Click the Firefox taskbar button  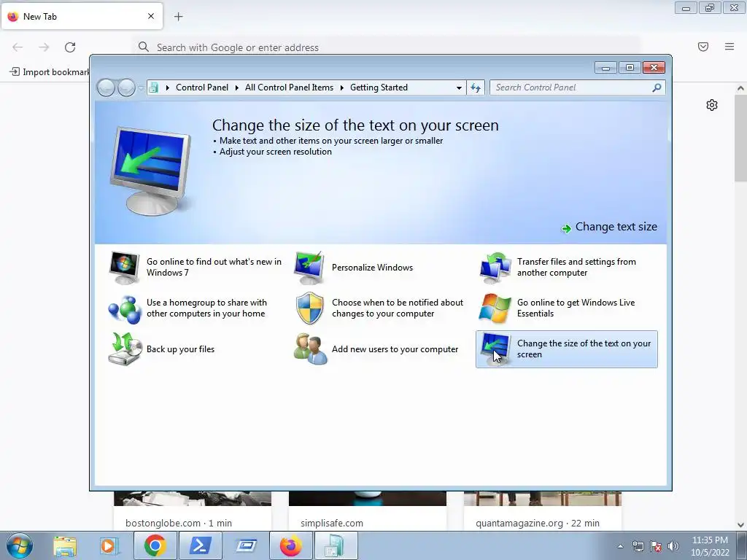290,545
